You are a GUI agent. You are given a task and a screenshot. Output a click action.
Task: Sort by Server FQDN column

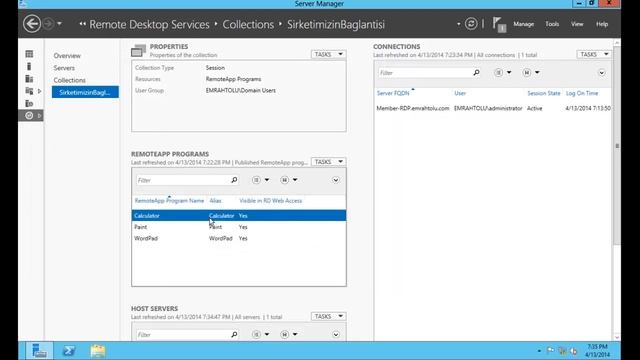point(393,93)
